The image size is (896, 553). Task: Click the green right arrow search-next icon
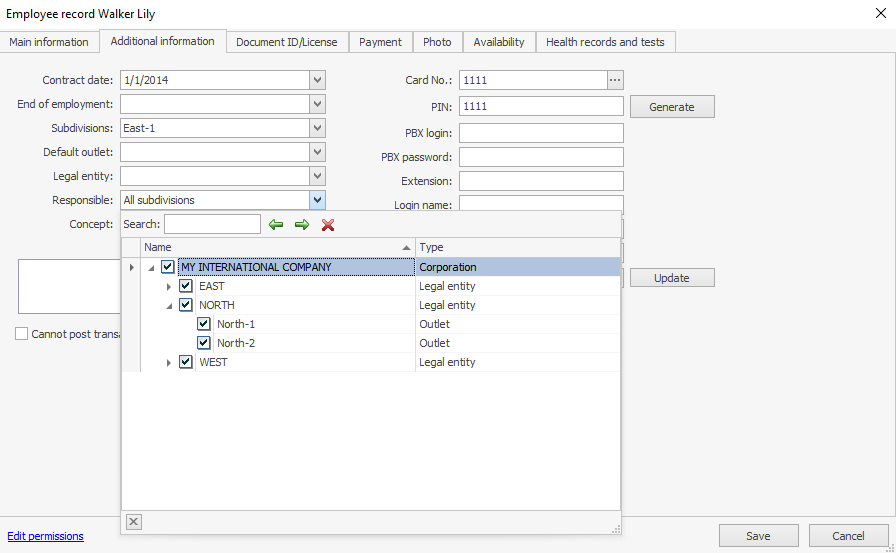point(301,225)
